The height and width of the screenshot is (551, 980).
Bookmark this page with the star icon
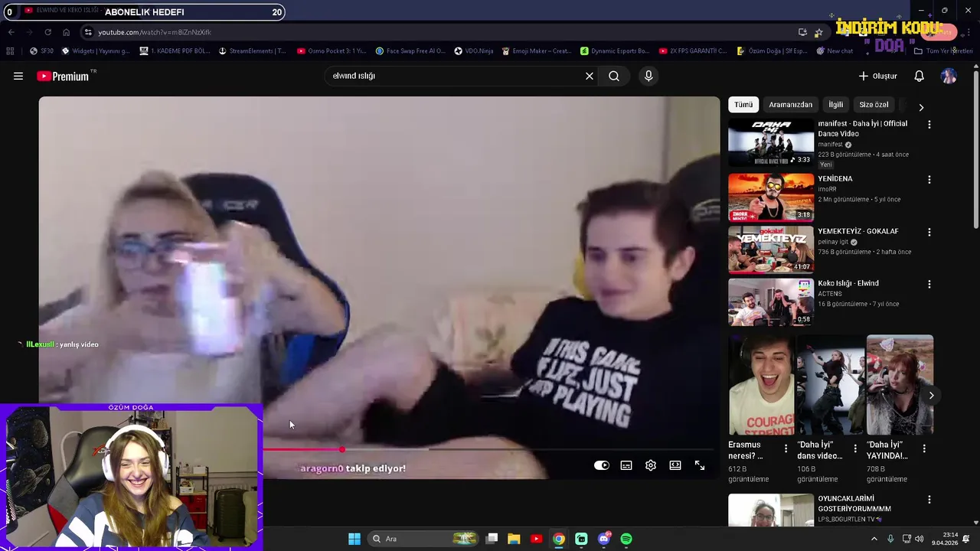click(818, 32)
